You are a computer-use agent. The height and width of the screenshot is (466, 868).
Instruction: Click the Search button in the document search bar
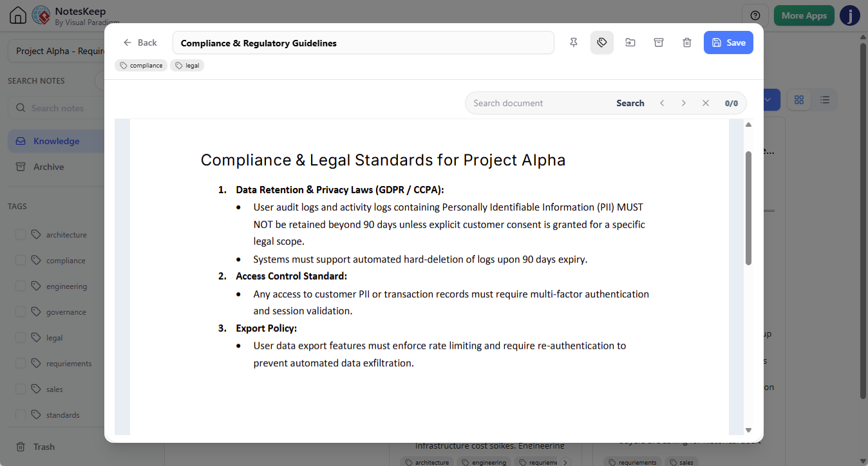[x=630, y=103]
